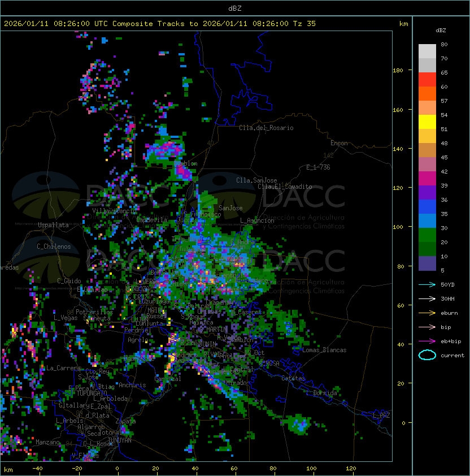Select the light blue 30-35 dBZ swatch
The width and height of the screenshot is (470, 476).
coord(427,220)
